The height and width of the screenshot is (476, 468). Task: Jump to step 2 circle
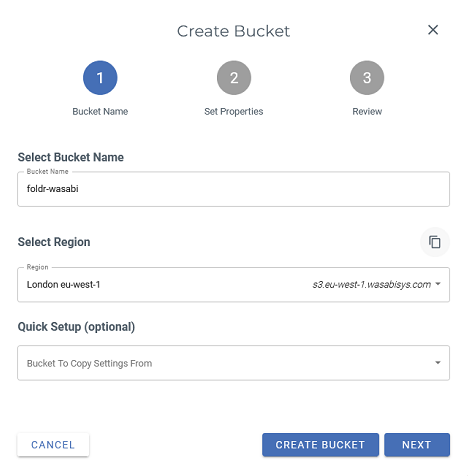[x=234, y=78]
